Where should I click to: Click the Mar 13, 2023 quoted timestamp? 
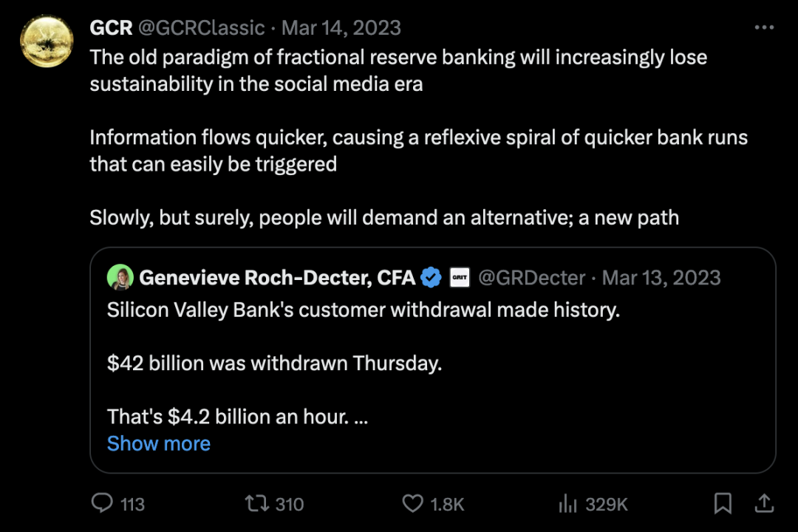click(x=661, y=278)
